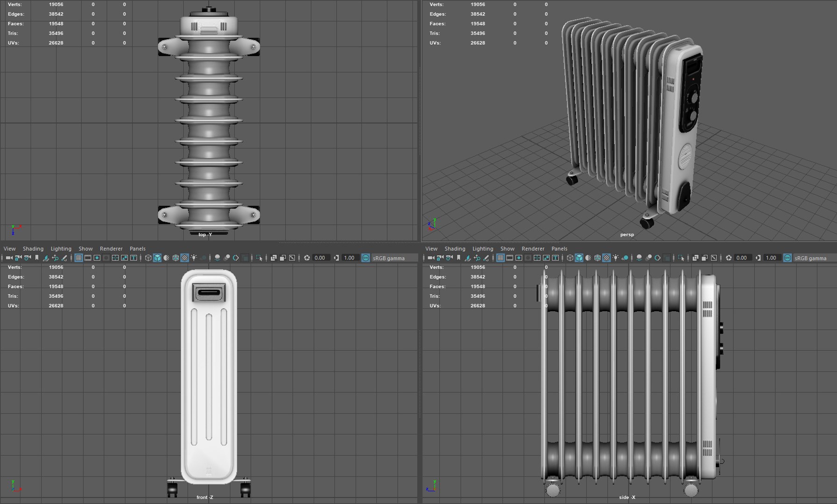Select Smooth Shade All in side panel toolbar

click(x=579, y=258)
